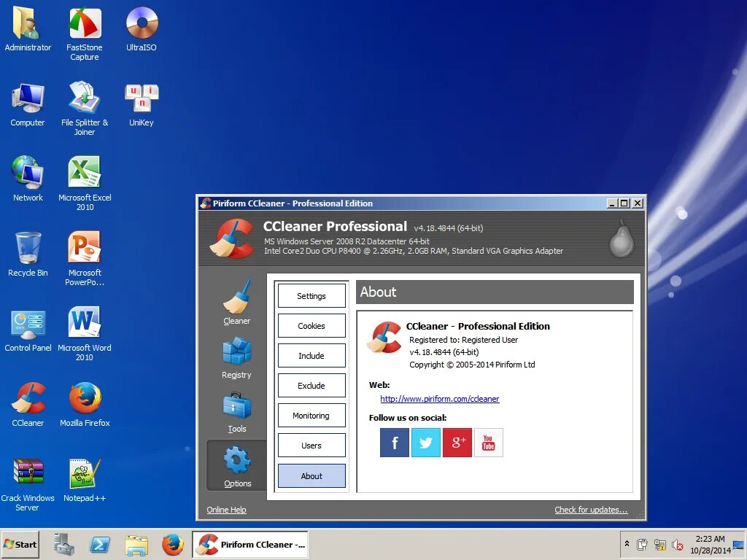Select Crack Windows Server archive icon

[28, 484]
